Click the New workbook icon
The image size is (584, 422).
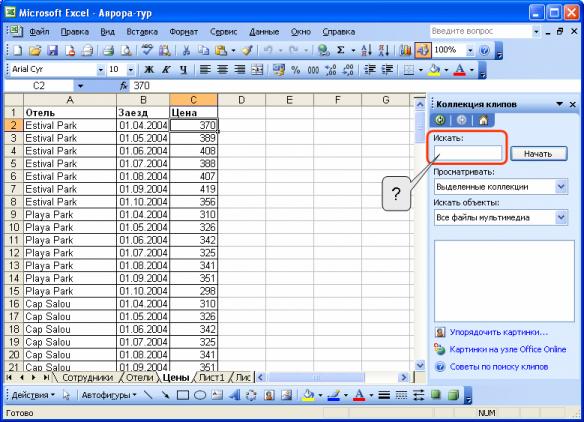(17, 50)
